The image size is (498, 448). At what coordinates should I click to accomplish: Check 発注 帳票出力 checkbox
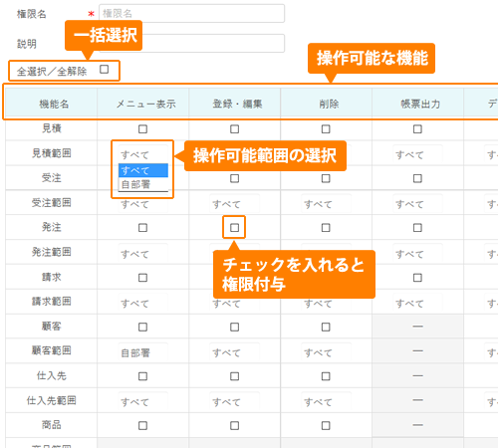[417, 227]
